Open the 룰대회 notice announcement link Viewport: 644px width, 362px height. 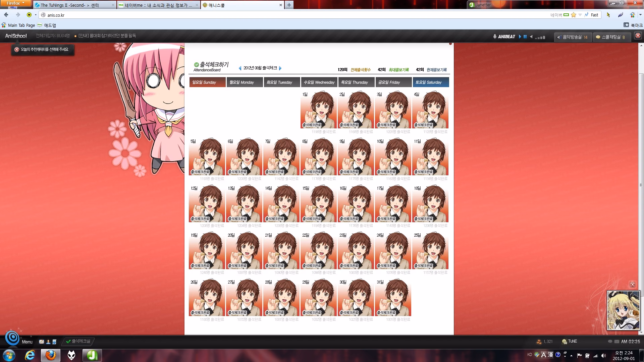107,36
